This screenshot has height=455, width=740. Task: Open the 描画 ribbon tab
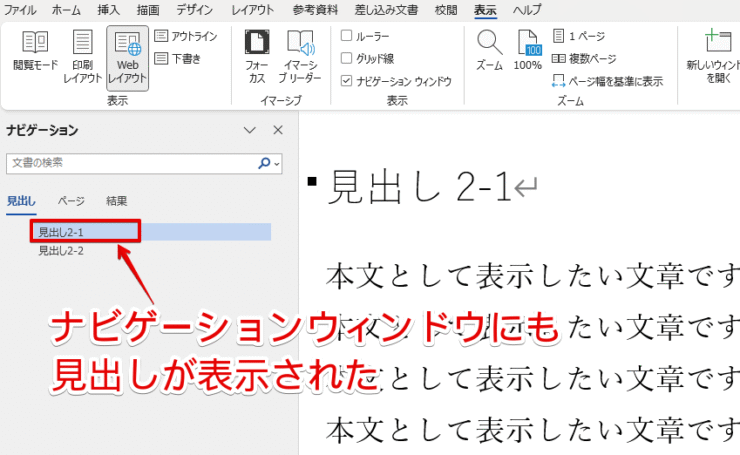[x=148, y=10]
